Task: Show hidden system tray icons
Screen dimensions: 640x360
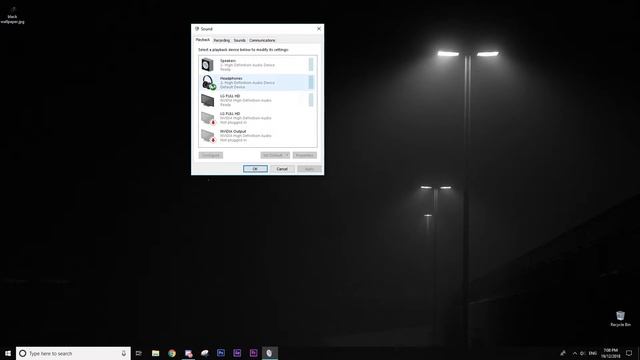Action: tap(575, 353)
